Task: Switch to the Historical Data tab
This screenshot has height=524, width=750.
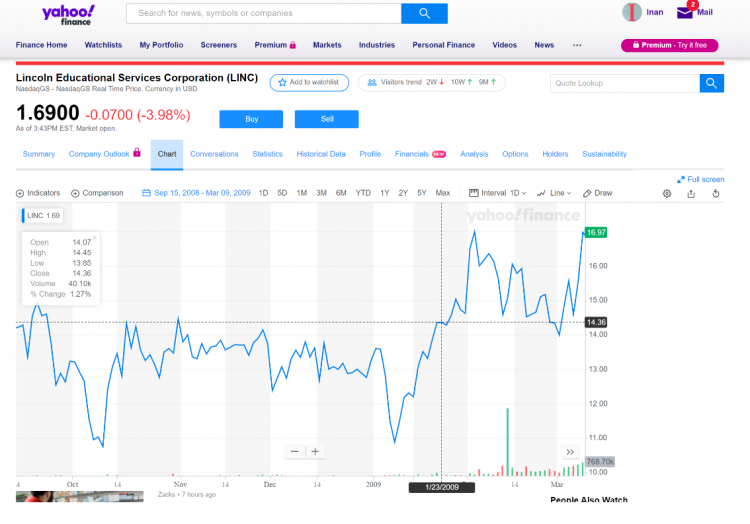Action: (x=321, y=154)
